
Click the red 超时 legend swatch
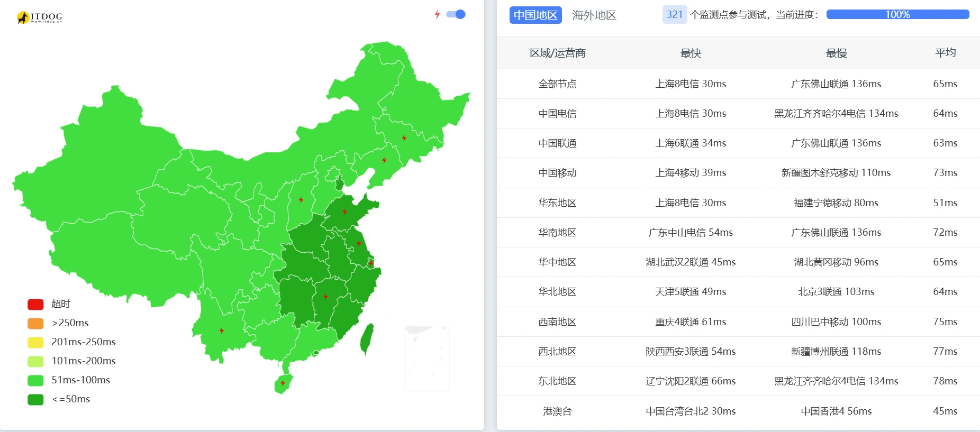[x=35, y=304]
